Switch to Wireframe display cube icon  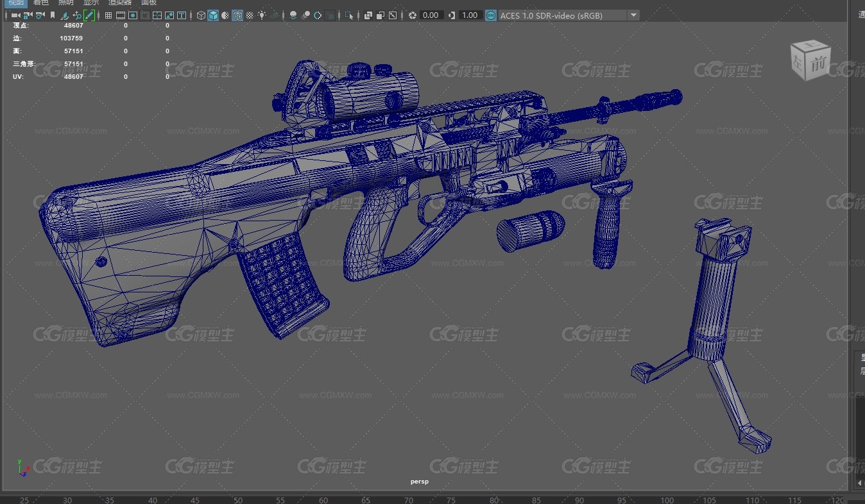(201, 15)
